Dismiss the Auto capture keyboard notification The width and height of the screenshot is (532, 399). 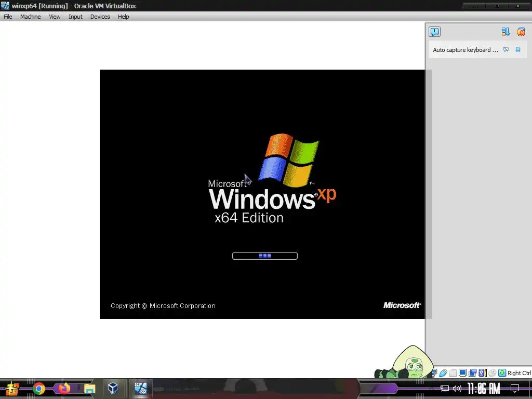click(518, 49)
